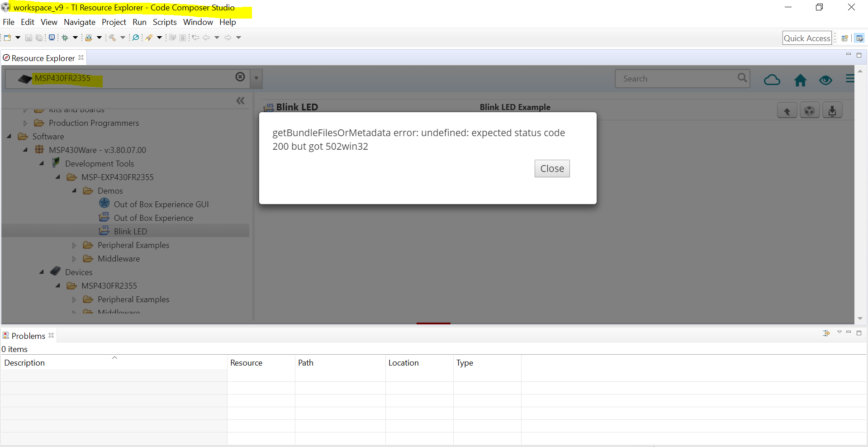Viewport: 868px width, 447px height.
Task: Open the device filter dropdown arrow
Action: click(x=256, y=78)
